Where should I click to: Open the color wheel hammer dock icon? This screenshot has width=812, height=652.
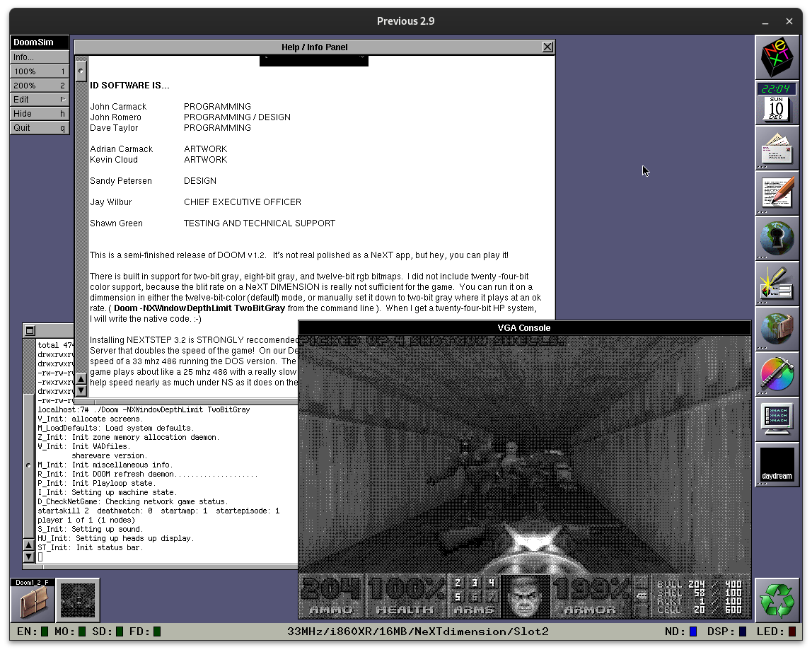[x=777, y=374]
